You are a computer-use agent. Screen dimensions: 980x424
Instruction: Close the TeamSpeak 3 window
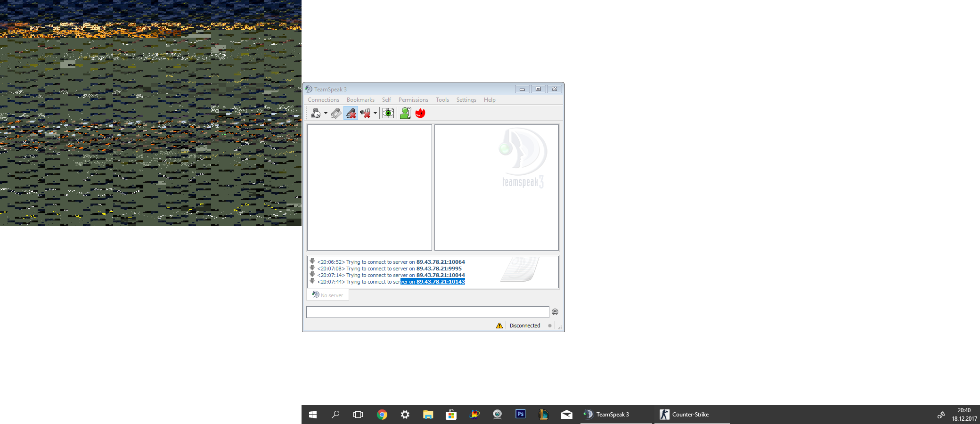pyautogui.click(x=554, y=89)
